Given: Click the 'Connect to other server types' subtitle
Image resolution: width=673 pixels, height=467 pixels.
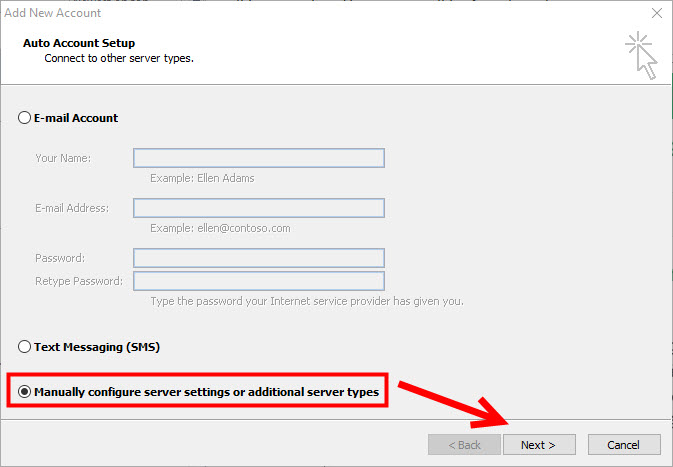Looking at the screenshot, I should (119, 59).
